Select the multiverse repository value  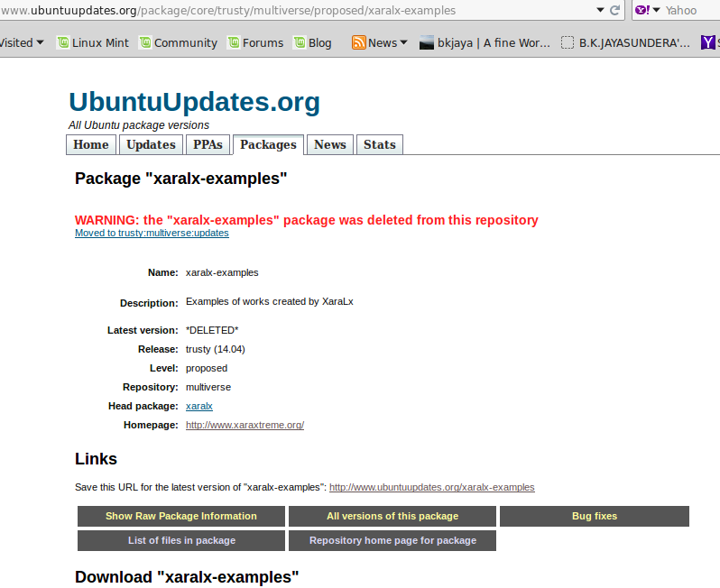[208, 387]
